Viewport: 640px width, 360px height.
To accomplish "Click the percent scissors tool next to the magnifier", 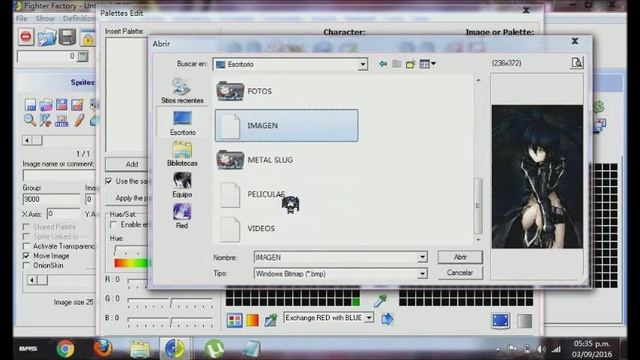I will [46, 120].
